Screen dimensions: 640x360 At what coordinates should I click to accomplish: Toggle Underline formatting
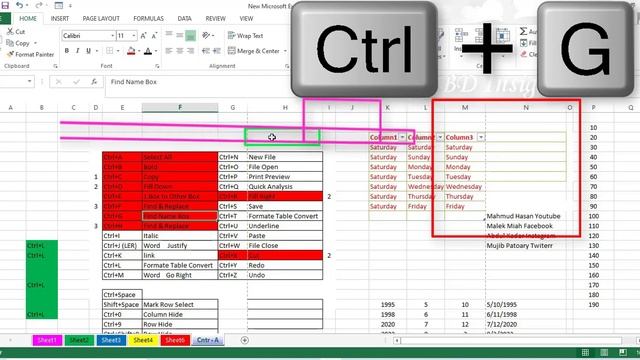(88, 51)
